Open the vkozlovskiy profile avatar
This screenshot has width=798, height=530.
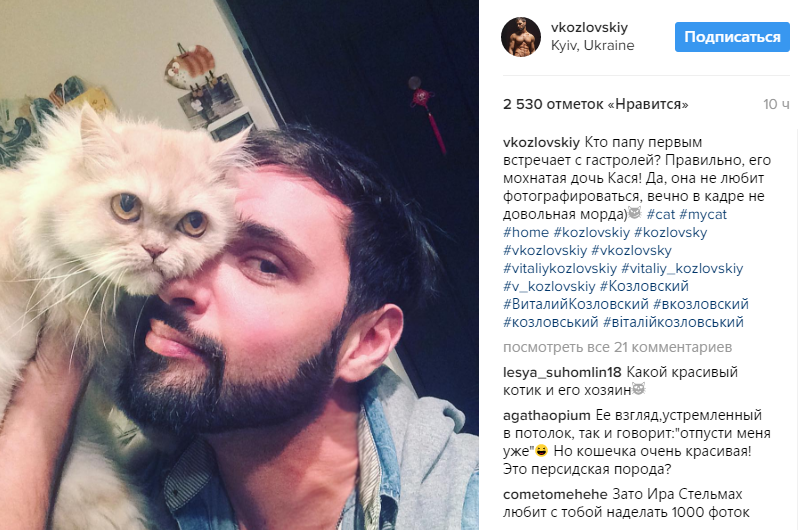[521, 37]
